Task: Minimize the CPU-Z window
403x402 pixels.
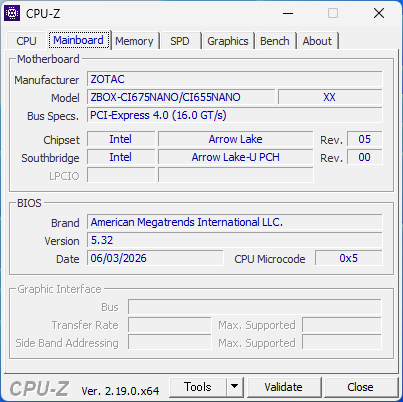Action: coord(288,14)
